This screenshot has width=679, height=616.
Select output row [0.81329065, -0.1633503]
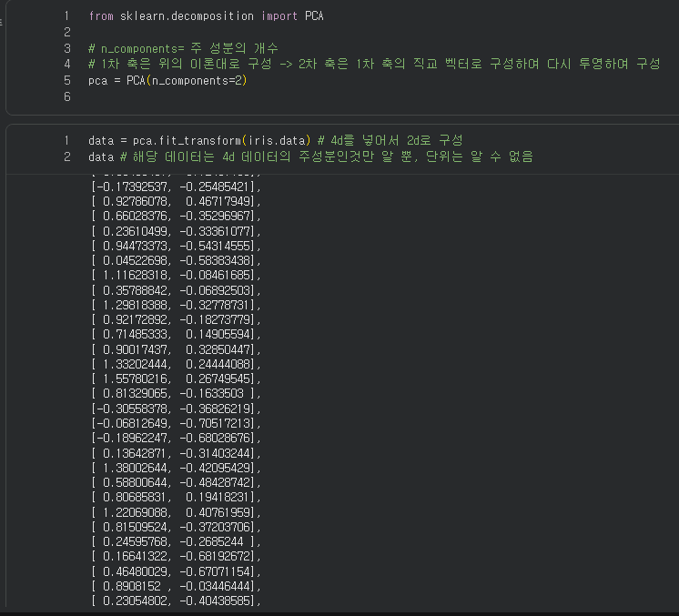[x=177, y=393]
